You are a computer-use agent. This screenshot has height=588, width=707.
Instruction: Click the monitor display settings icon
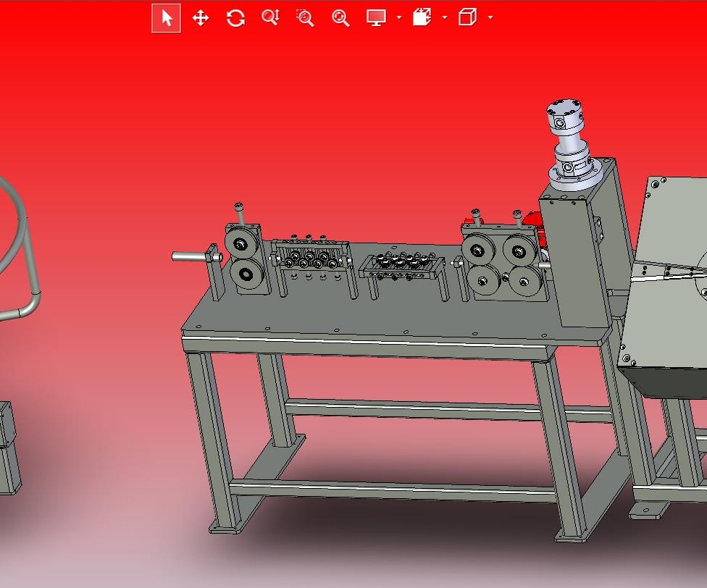pos(376,17)
